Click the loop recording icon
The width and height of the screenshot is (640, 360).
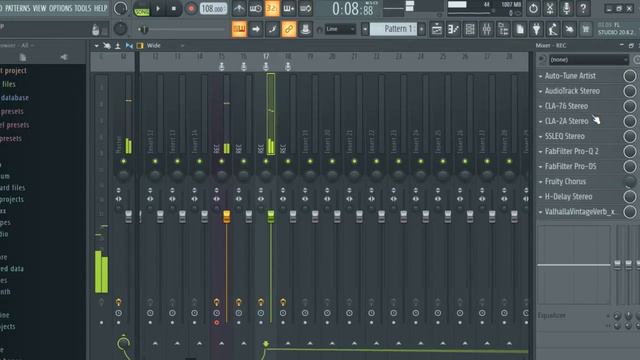click(x=305, y=8)
